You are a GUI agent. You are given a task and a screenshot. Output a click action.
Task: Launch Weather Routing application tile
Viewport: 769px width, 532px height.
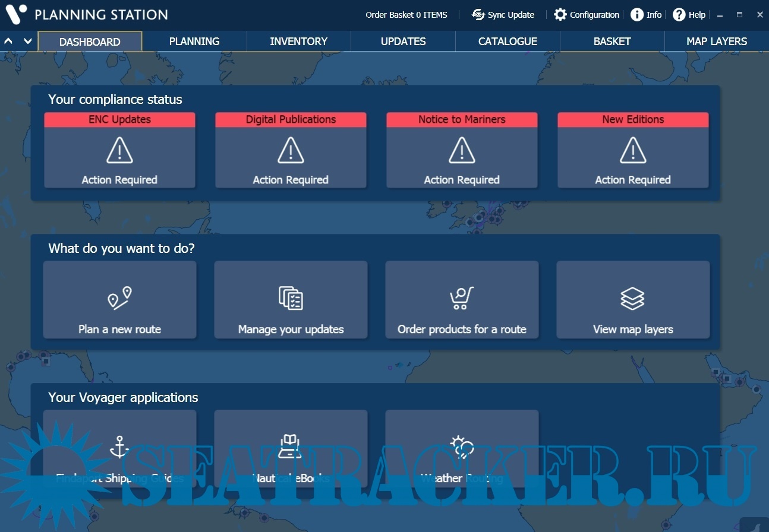462,449
